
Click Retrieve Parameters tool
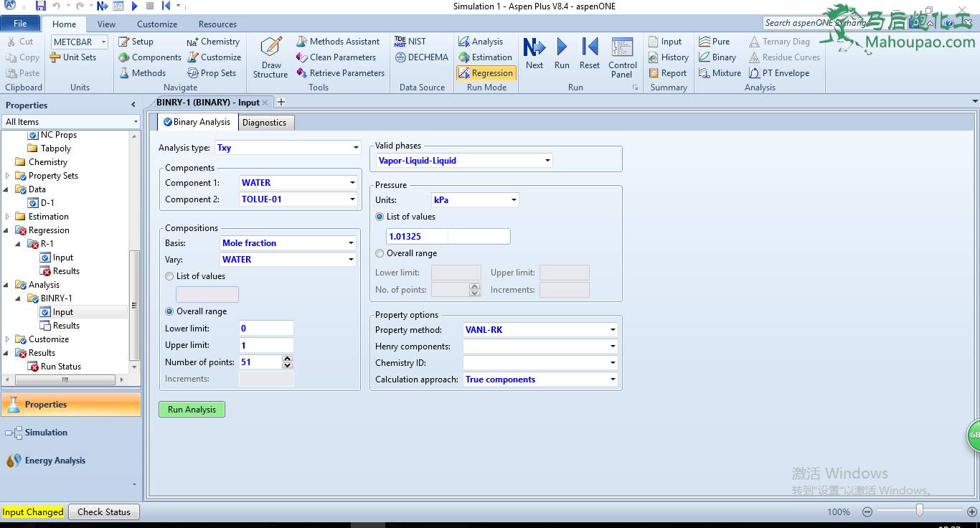[x=340, y=73]
